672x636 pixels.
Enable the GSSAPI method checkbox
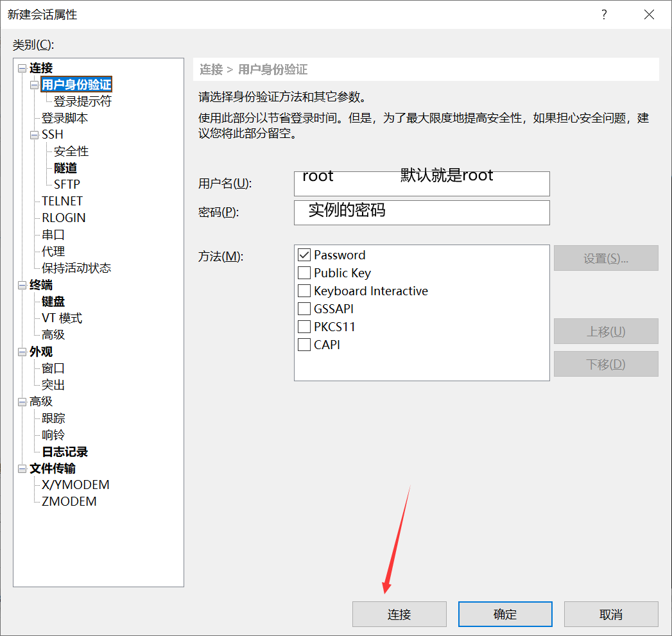304,309
